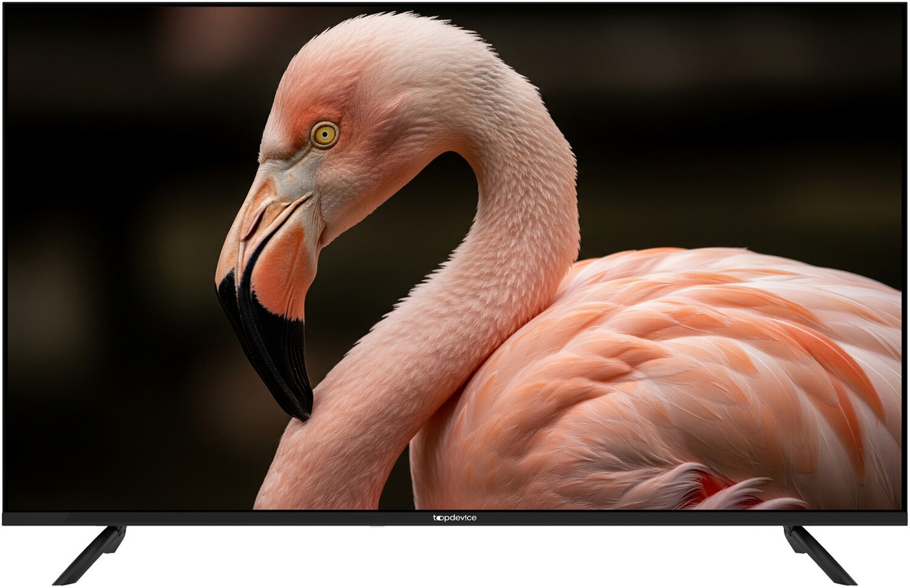Click the topdevice logo on the bezel
This screenshot has height=588, width=910.
pos(454,518)
